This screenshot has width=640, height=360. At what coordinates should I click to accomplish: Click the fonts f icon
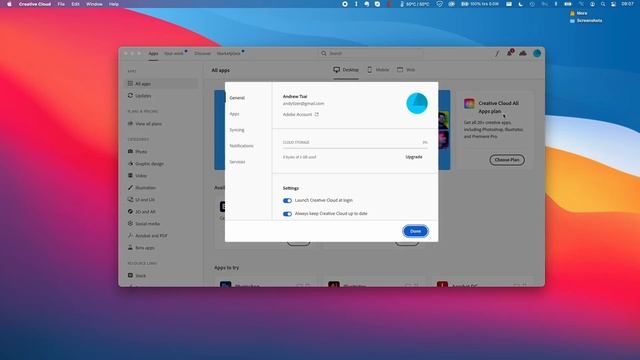pyautogui.click(x=497, y=53)
